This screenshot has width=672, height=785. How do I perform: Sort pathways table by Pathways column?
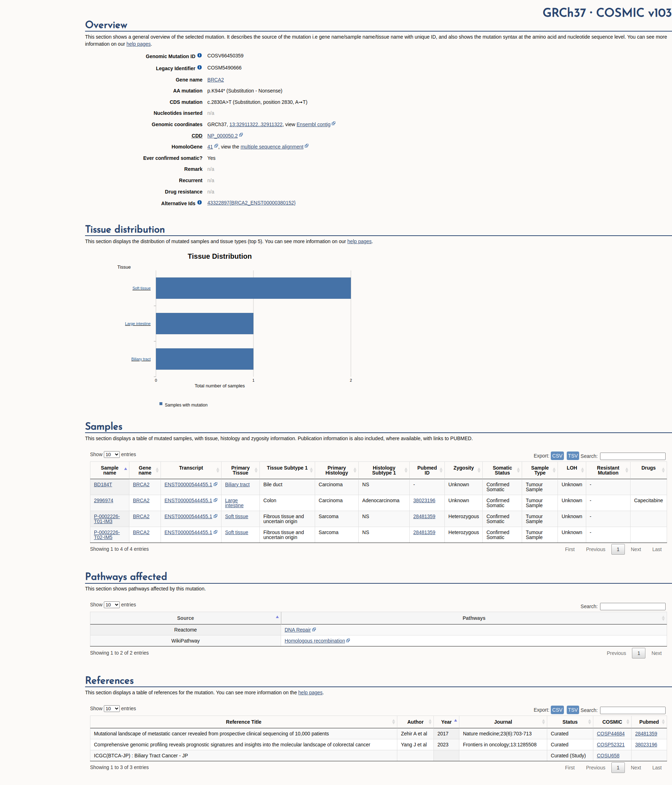point(474,618)
